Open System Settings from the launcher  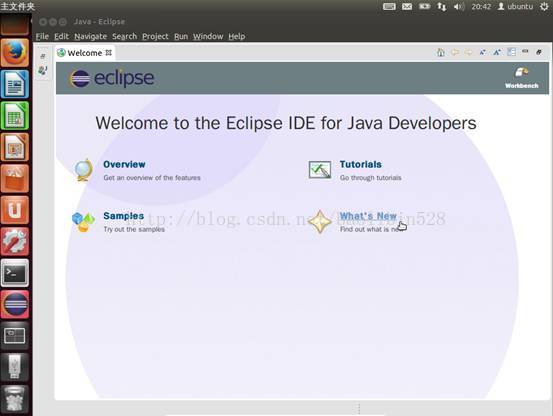pos(14,241)
